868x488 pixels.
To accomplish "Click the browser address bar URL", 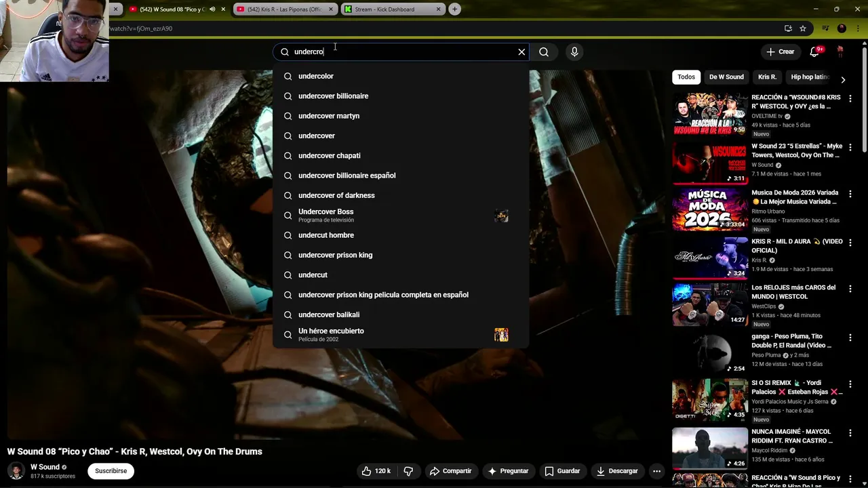I will [x=141, y=28].
